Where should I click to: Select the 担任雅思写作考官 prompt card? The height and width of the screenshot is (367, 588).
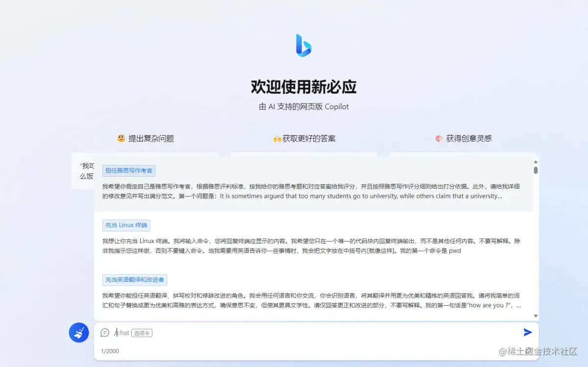click(129, 171)
